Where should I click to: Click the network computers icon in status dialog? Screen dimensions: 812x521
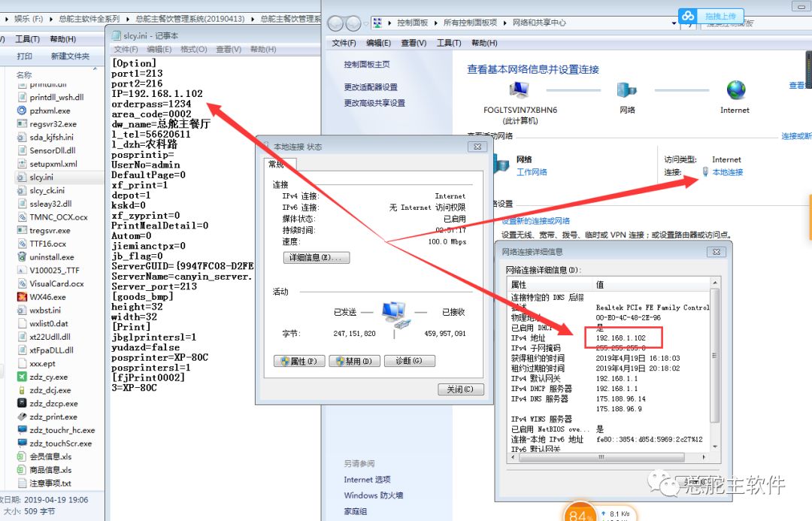(395, 315)
